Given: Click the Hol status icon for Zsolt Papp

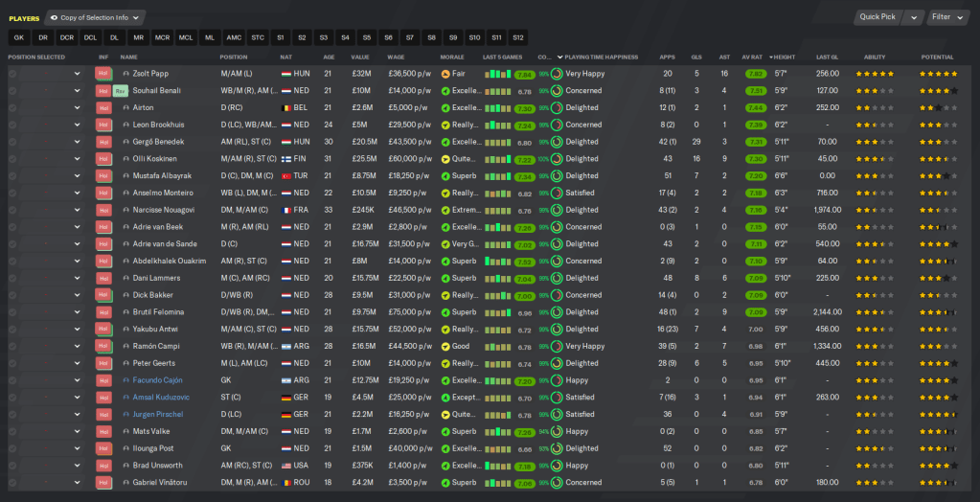Looking at the screenshot, I should [x=103, y=74].
